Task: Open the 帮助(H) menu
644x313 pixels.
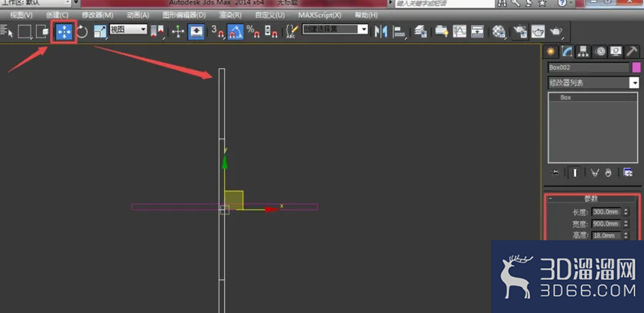Action: click(366, 15)
